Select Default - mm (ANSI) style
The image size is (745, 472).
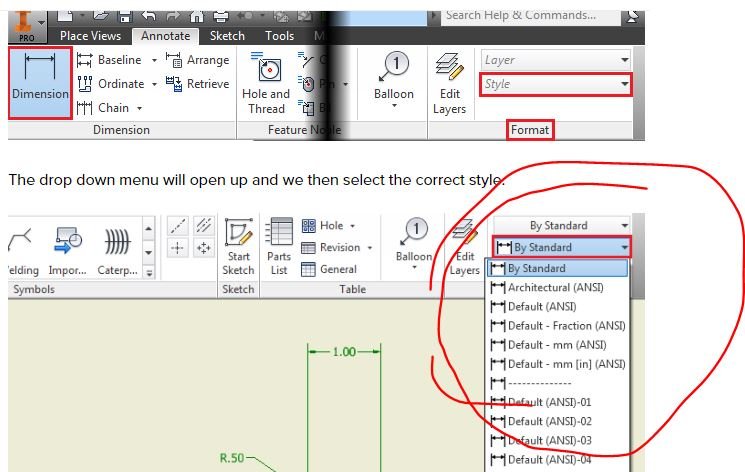(558, 345)
